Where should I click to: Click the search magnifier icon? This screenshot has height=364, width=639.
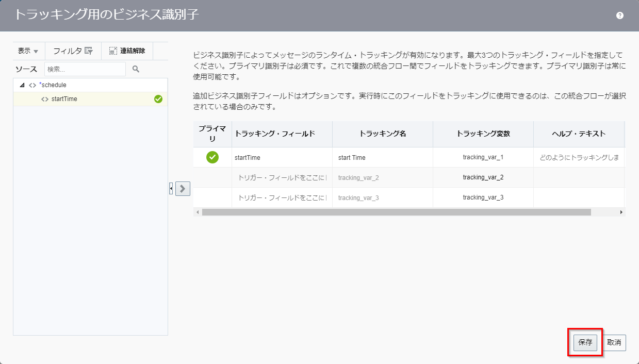coord(136,69)
